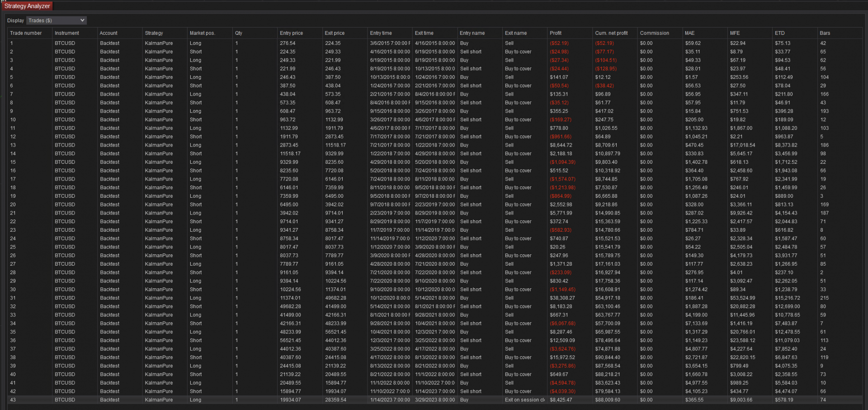Click the Instrument column header
This screenshot has width=868, height=410.
67,33
